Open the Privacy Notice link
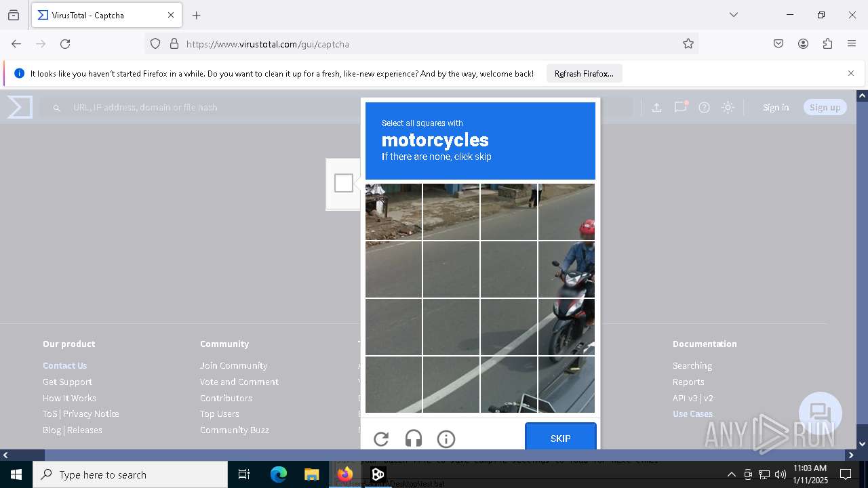The image size is (868, 488). pyautogui.click(x=91, y=413)
